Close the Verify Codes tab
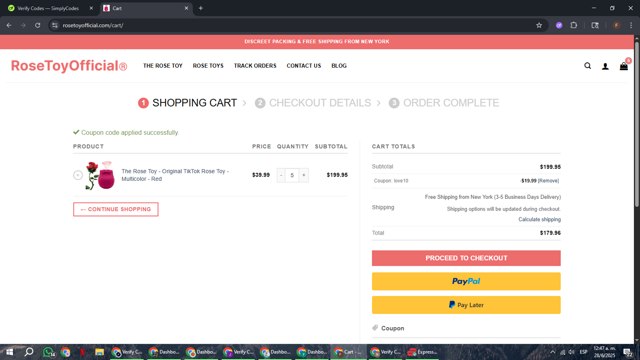Screen dimensions: 640x360 pos(91,8)
